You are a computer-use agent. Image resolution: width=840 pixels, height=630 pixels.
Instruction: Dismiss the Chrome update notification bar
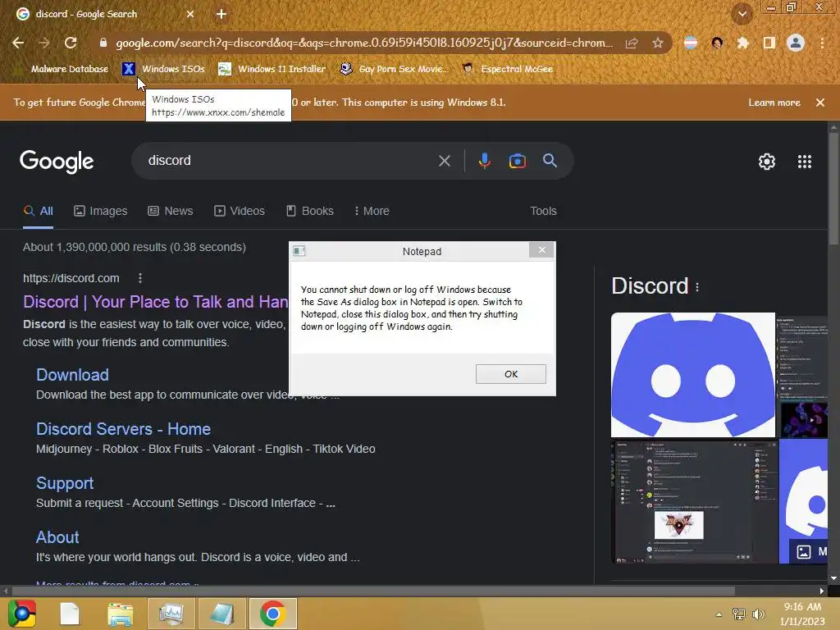[x=820, y=103]
